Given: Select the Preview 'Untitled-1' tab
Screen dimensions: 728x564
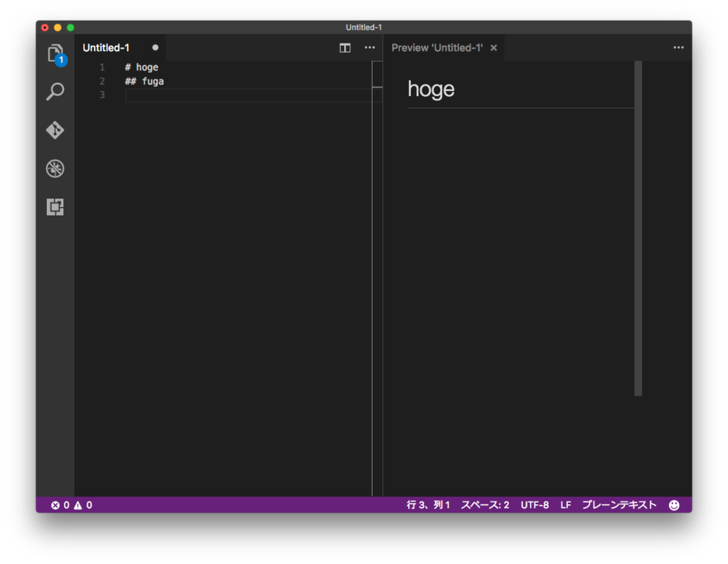Looking at the screenshot, I should 444,48.
